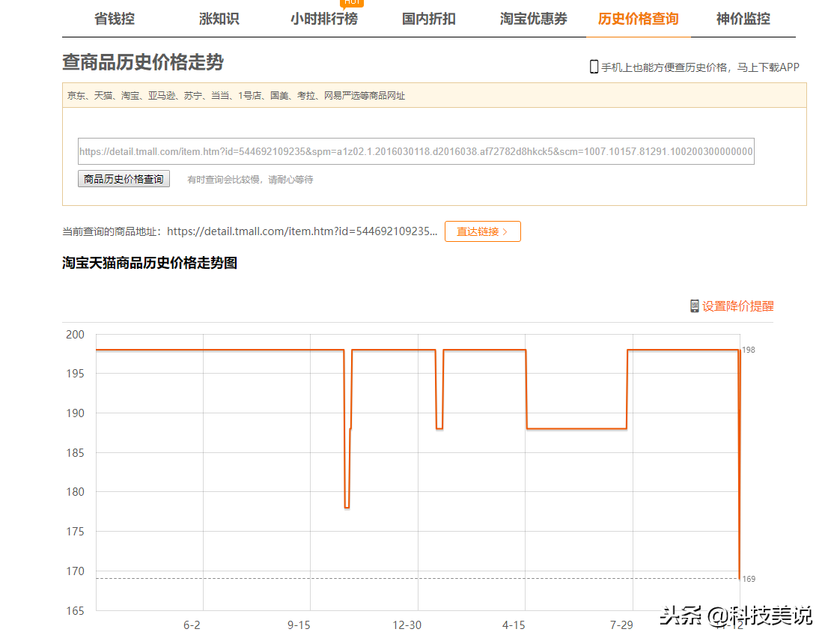Click the 设置降价提醒 link

737,306
